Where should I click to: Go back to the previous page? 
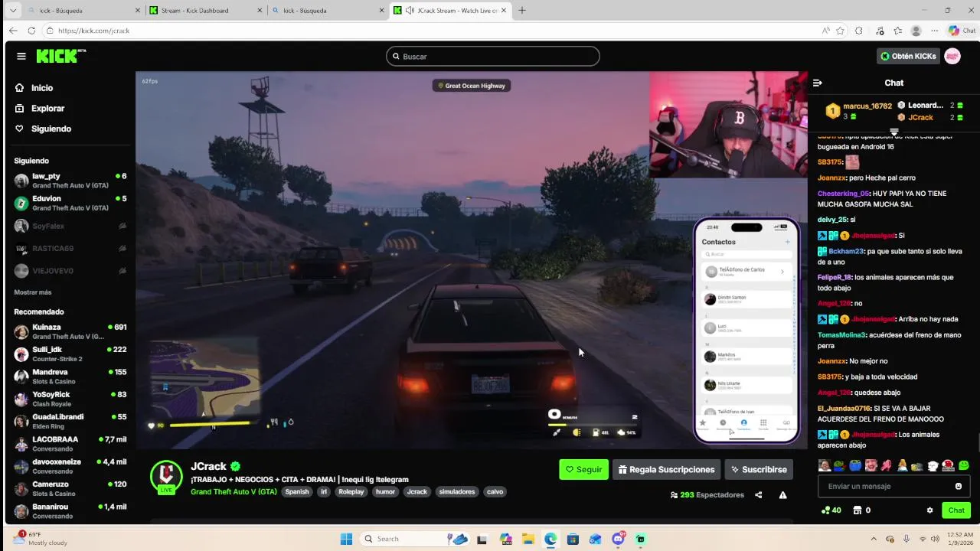coord(13,31)
